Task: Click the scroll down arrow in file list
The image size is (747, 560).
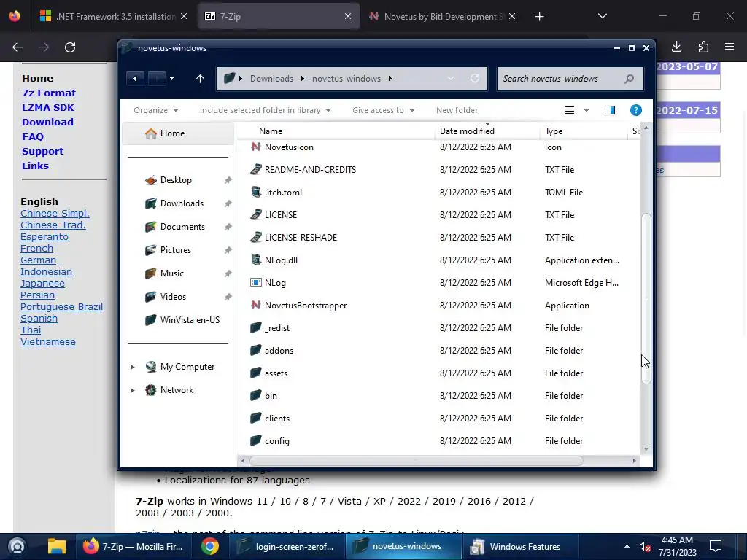Action: coord(646,449)
